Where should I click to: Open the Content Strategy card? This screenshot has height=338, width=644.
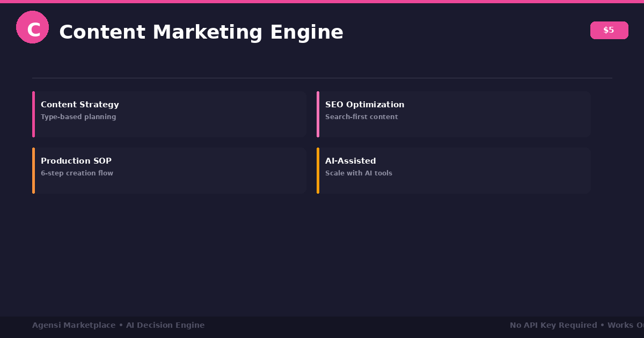(169, 114)
